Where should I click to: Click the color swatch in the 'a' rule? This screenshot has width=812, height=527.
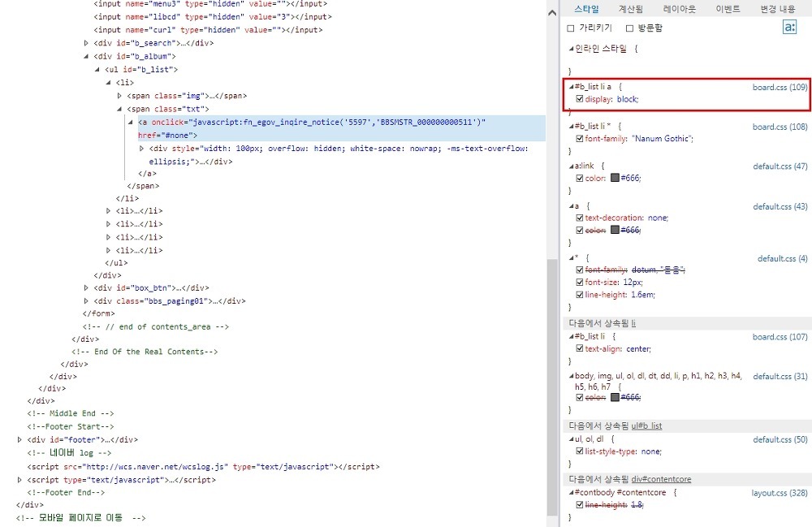[615, 229]
